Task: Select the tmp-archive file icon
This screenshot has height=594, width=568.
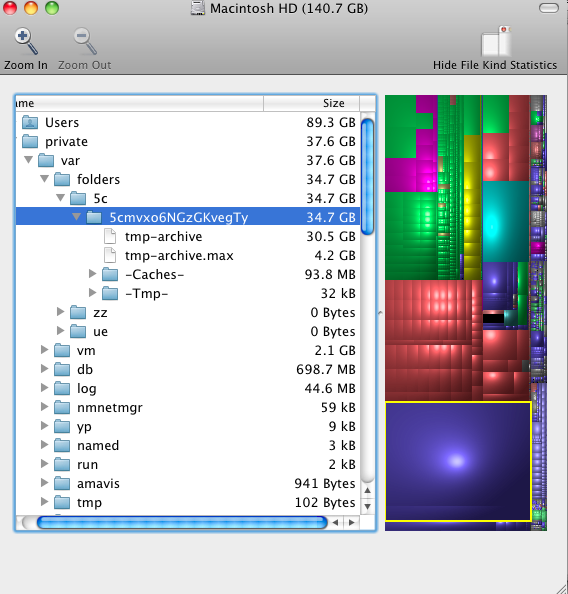Action: tap(110, 236)
